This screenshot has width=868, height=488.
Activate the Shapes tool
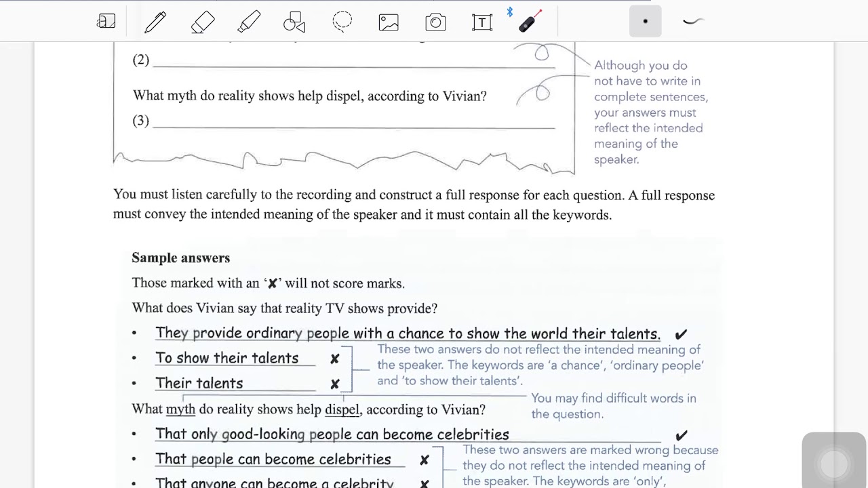pyautogui.click(x=294, y=22)
